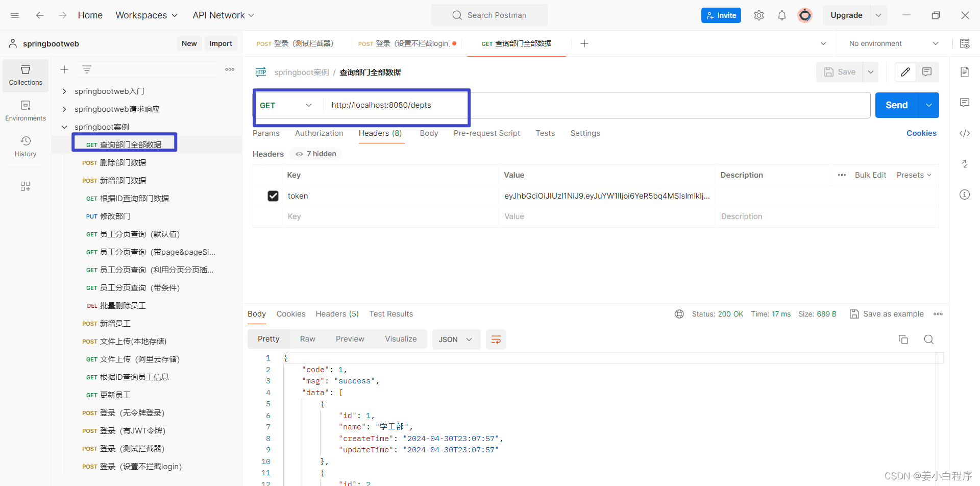Toggle line wrapping in the response viewer

click(496, 339)
